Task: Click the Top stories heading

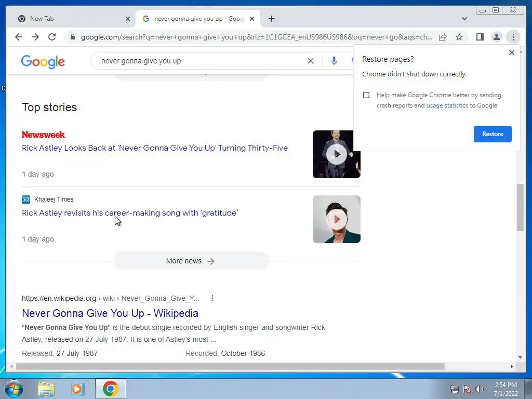Action: [x=49, y=107]
